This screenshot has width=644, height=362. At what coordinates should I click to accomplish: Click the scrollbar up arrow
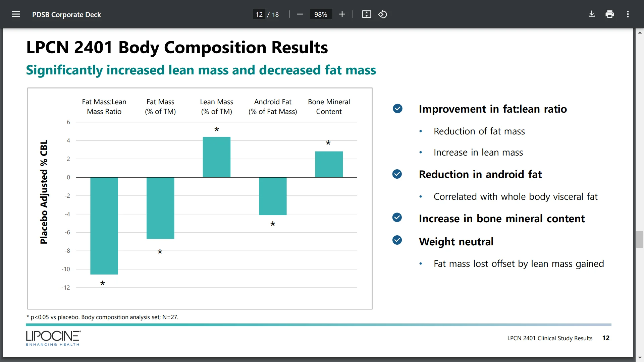640,33
